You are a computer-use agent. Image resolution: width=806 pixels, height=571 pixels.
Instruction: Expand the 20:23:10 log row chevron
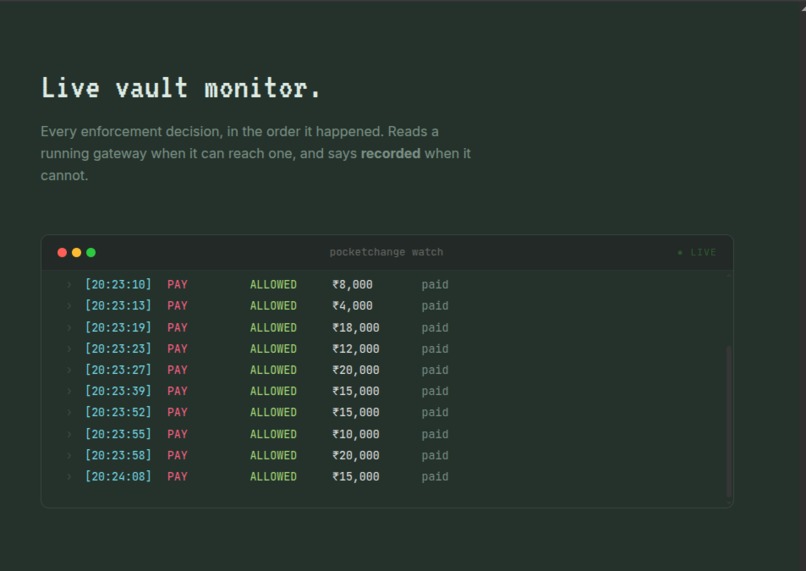click(x=69, y=284)
